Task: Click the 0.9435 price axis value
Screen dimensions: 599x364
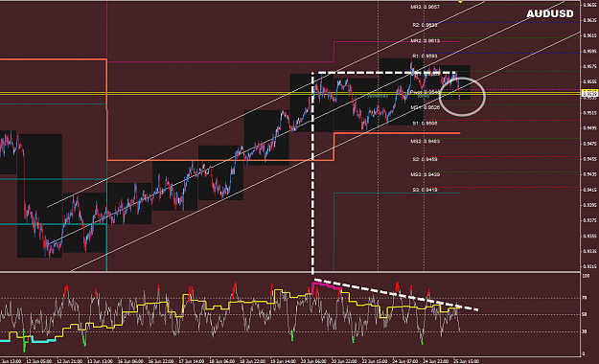Action: [x=589, y=174]
